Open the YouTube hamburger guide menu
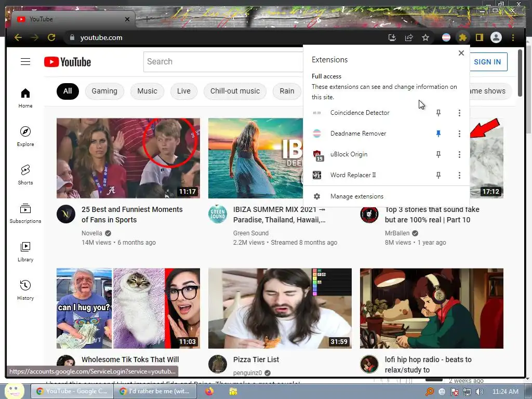532x399 pixels. tap(25, 61)
